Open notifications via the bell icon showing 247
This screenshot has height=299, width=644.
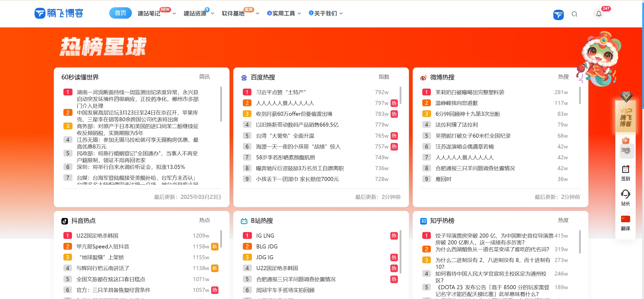[x=598, y=14]
